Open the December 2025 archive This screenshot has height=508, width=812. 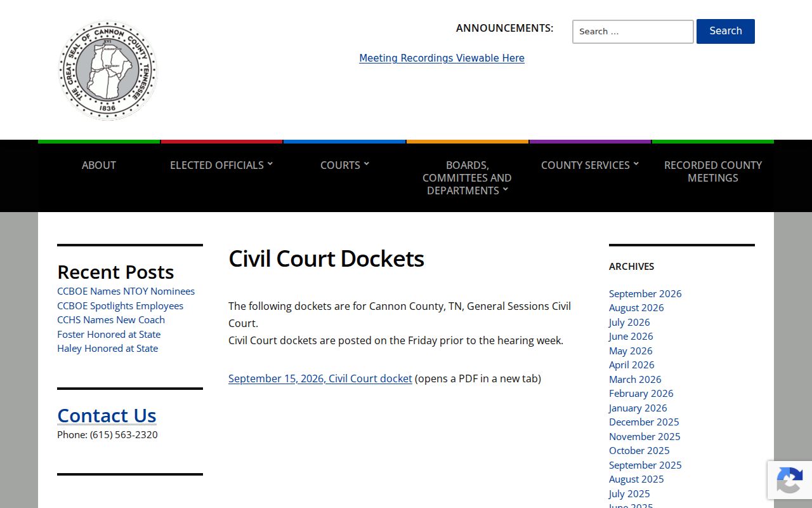click(644, 422)
